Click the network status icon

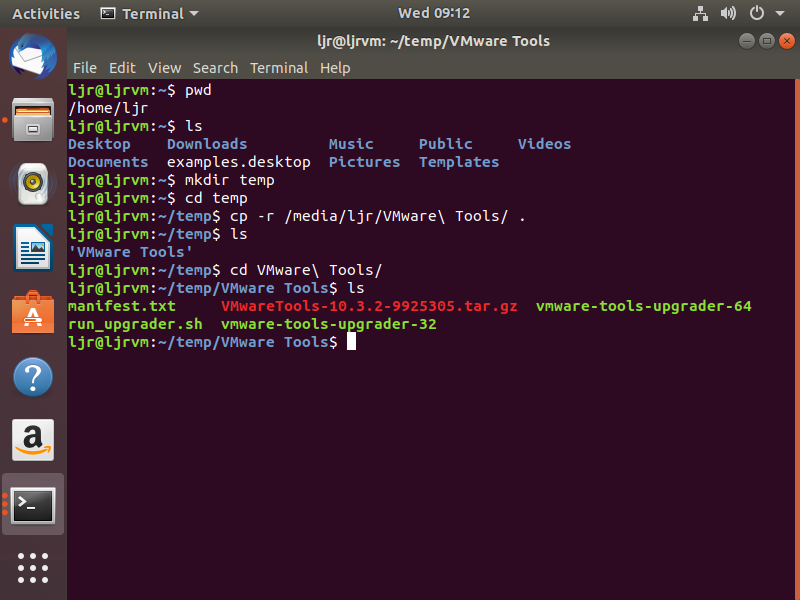click(x=701, y=13)
